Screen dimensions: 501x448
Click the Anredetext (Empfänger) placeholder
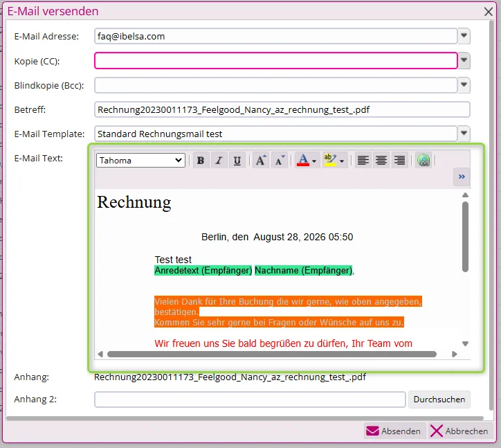[203, 271]
